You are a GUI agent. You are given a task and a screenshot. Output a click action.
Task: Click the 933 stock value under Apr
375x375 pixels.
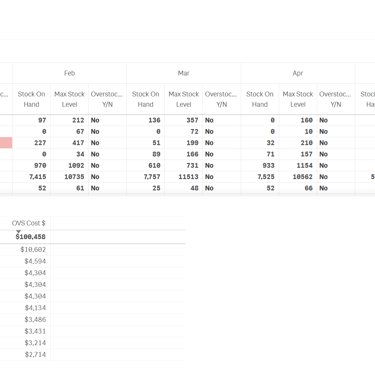(268, 165)
